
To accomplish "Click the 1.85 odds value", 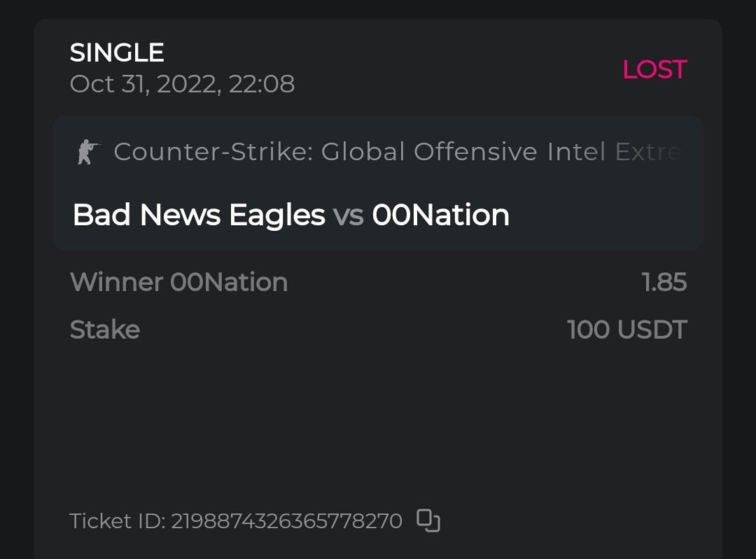I will pos(664,282).
